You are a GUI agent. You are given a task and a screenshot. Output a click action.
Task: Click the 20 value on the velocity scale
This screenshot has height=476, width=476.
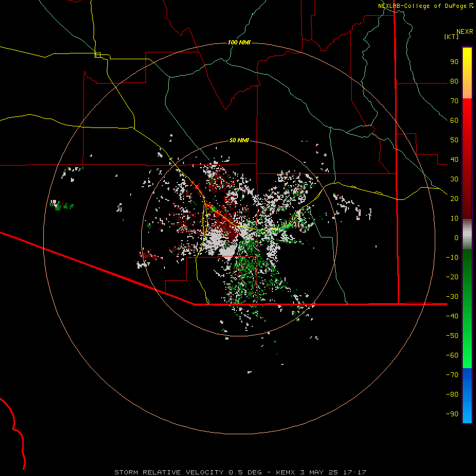(x=454, y=198)
